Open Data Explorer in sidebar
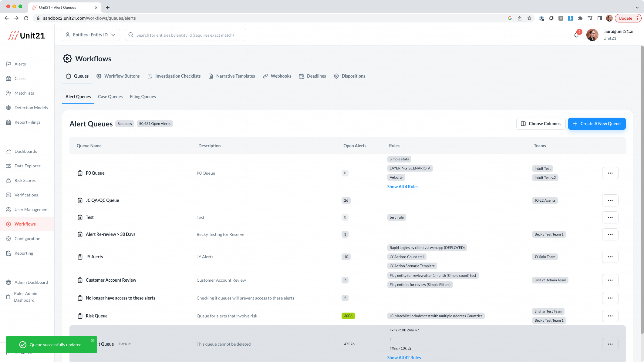644x362 pixels. click(x=27, y=166)
